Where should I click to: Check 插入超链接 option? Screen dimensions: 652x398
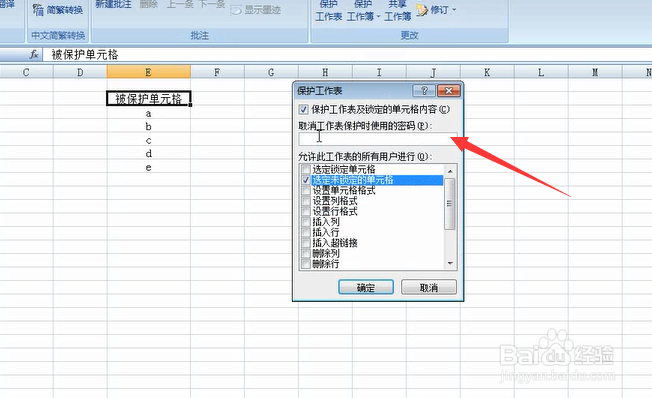(306, 243)
